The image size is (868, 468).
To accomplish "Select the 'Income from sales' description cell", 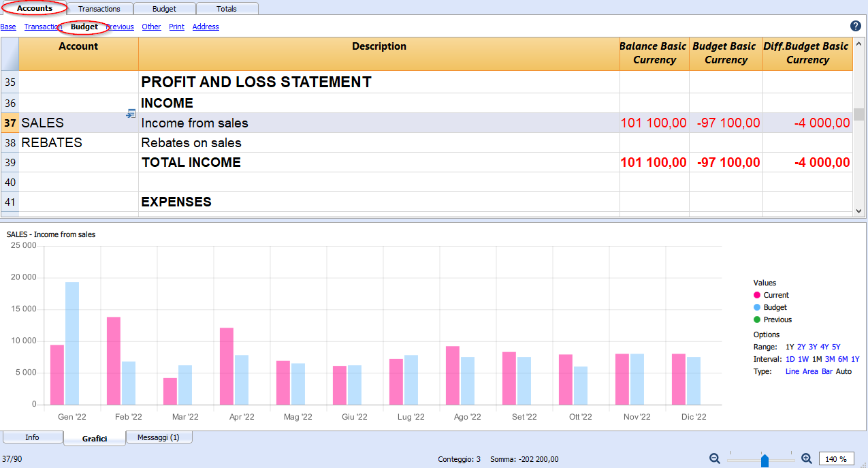I will [x=379, y=123].
